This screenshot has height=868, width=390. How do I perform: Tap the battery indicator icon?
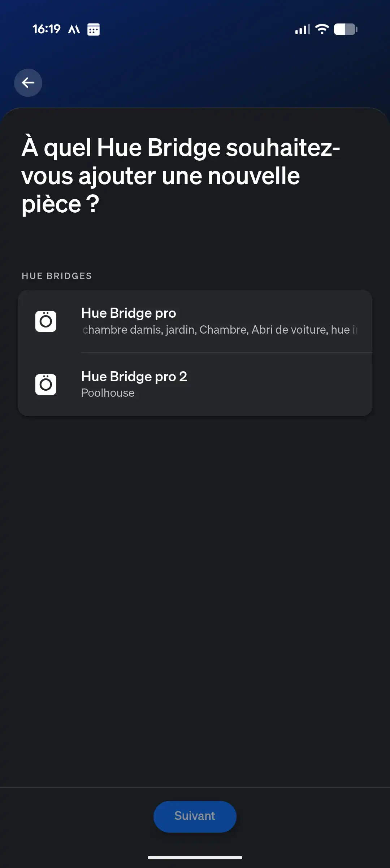tap(345, 29)
